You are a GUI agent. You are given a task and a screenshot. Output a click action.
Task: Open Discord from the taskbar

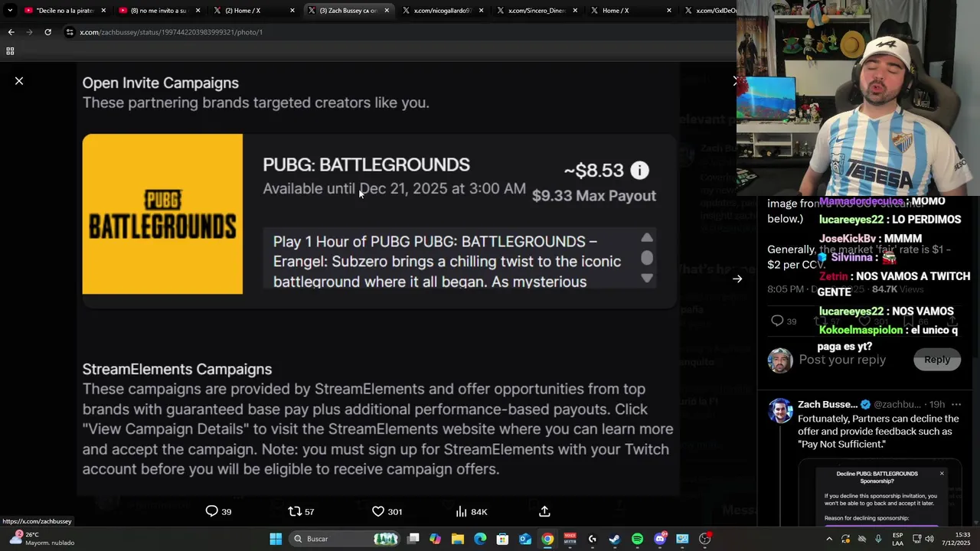pos(660,539)
